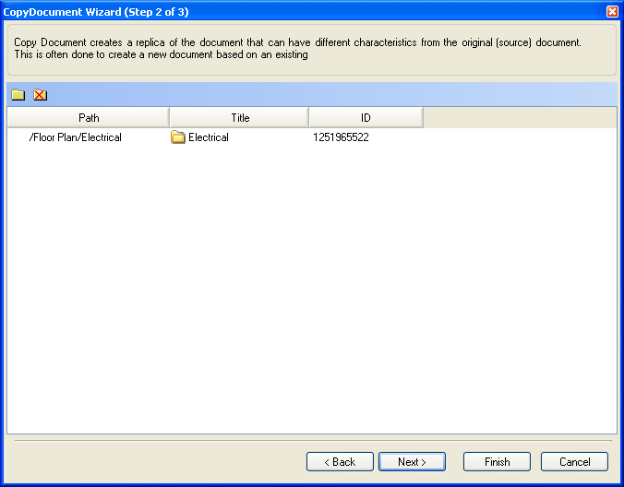Click the Copy Document description text

[x=298, y=48]
